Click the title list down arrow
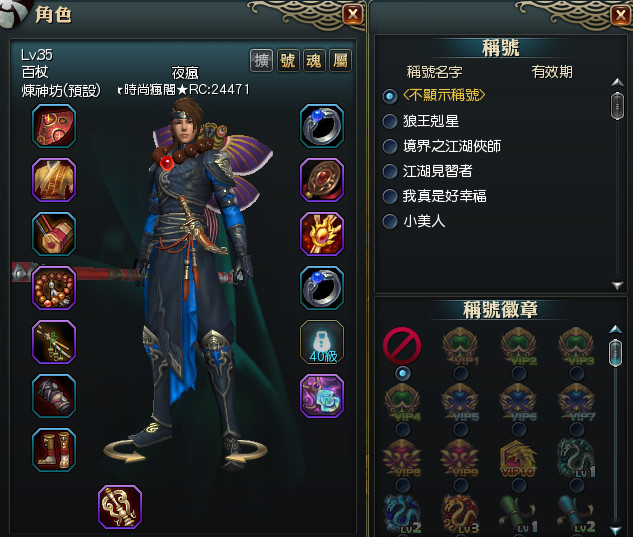The width and height of the screenshot is (633, 537). (617, 285)
